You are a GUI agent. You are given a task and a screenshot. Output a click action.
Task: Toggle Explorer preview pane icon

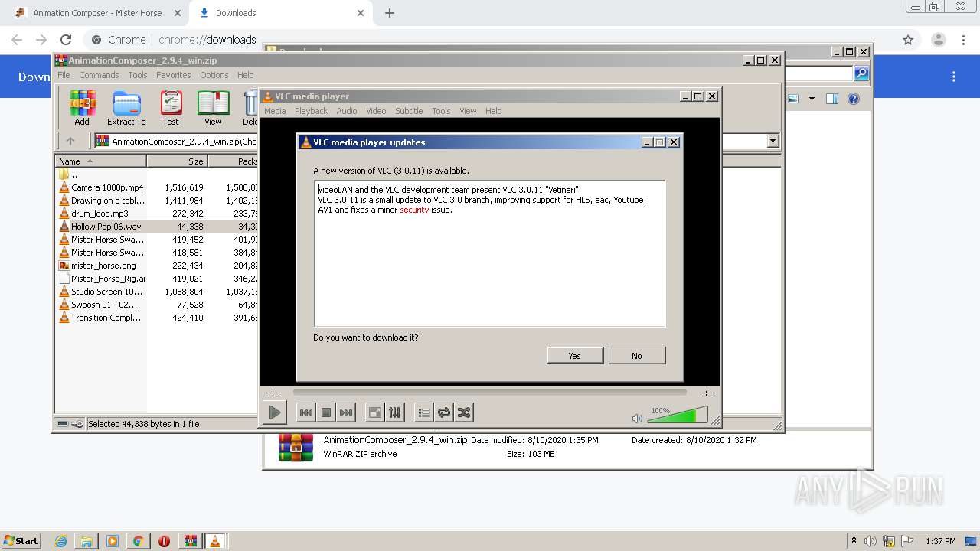coord(832,99)
